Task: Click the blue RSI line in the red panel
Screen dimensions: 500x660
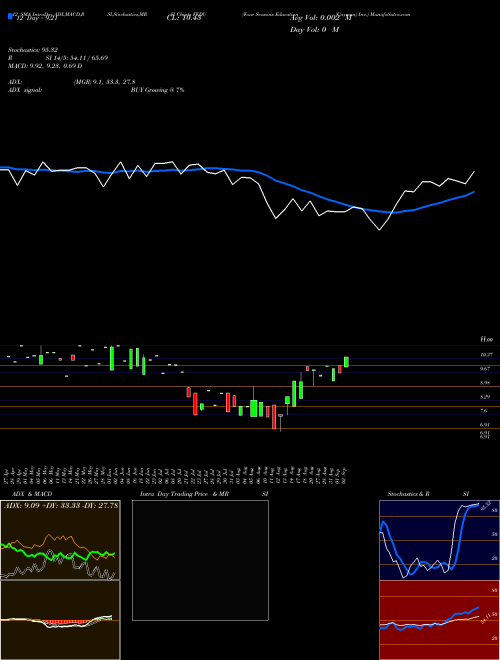Action: [429, 620]
